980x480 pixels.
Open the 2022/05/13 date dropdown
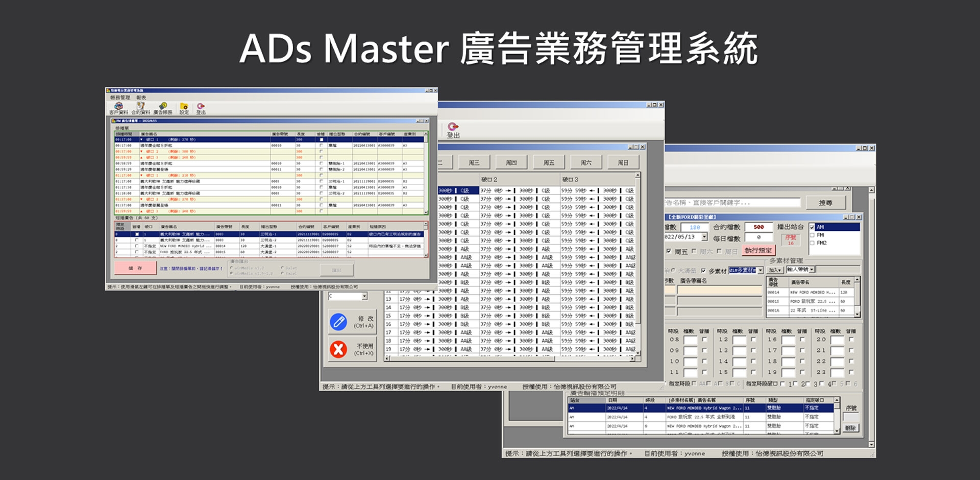pyautogui.click(x=704, y=237)
